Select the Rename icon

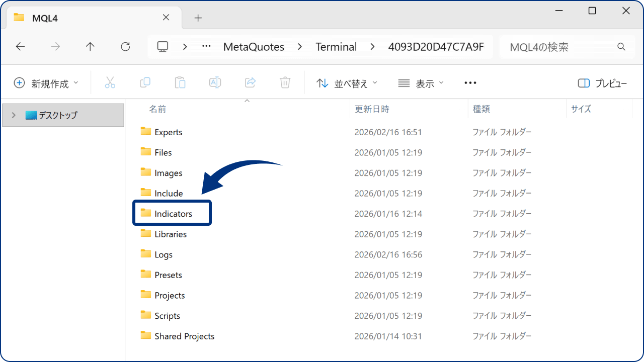pyautogui.click(x=215, y=82)
